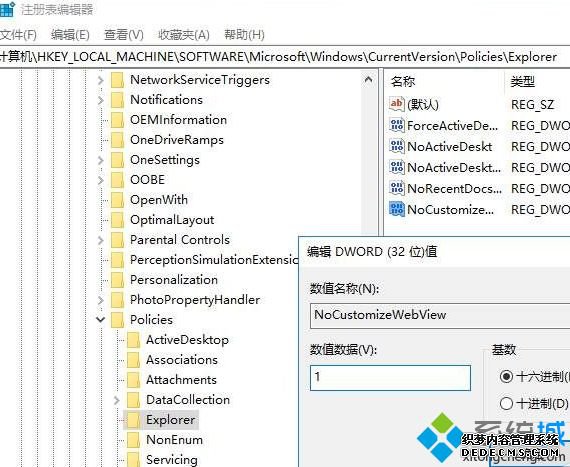Select the Explorer subkey label

coord(170,420)
